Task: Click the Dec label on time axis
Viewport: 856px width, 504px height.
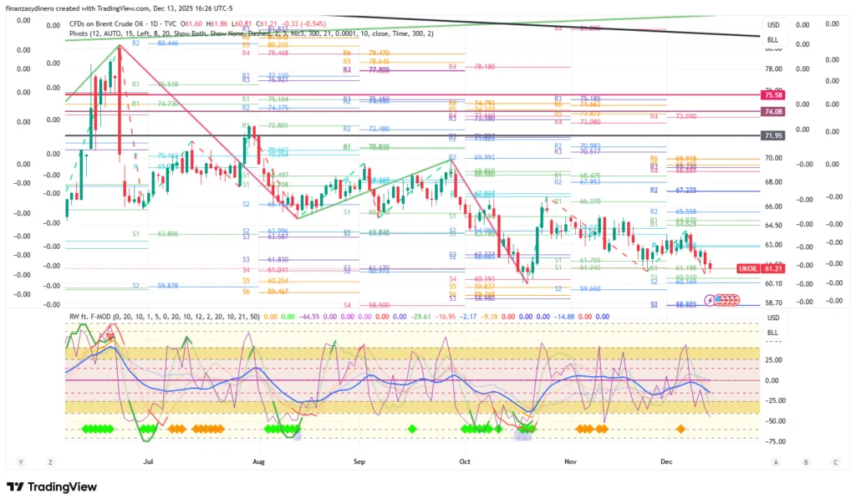Action: coord(666,461)
